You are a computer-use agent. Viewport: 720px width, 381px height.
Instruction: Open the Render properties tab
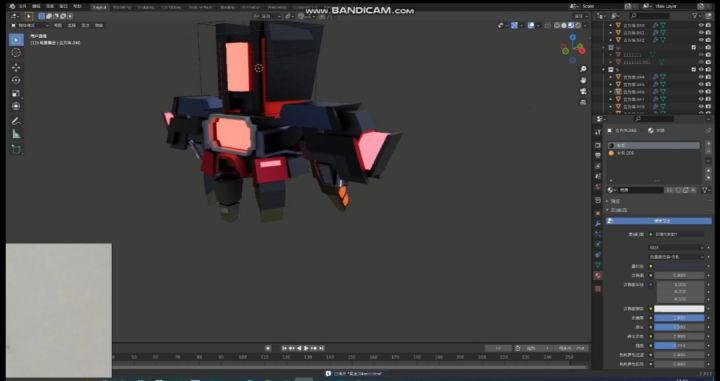click(597, 145)
